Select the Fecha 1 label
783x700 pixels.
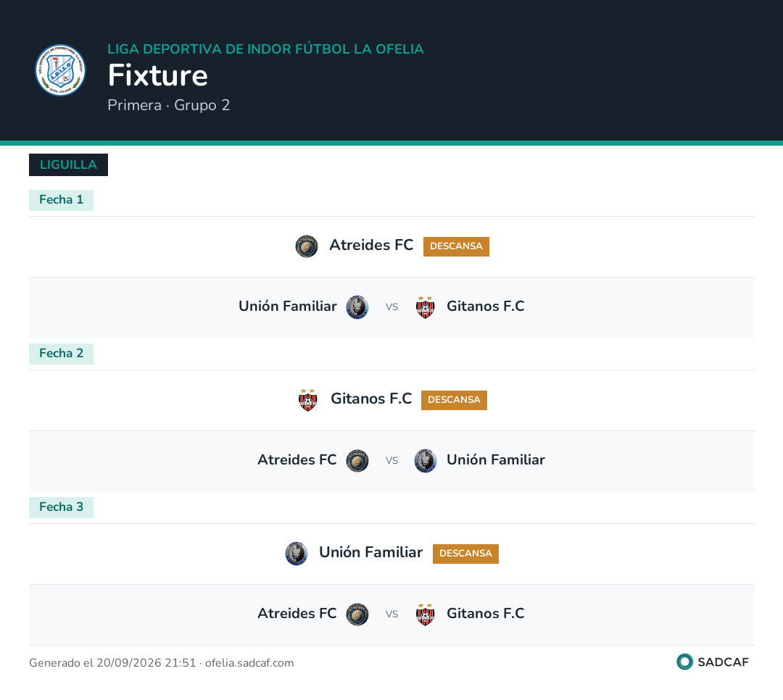(61, 200)
